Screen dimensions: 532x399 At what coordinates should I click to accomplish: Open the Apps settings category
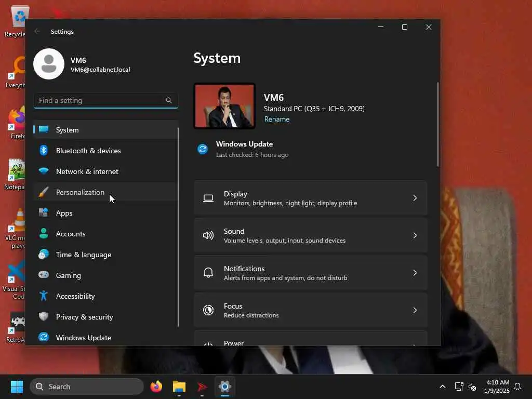click(x=105, y=213)
